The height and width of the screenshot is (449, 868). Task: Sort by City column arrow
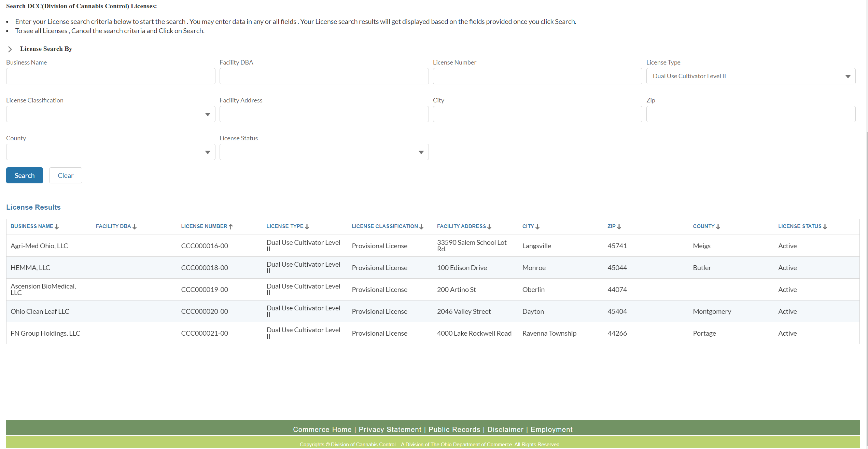coord(537,227)
